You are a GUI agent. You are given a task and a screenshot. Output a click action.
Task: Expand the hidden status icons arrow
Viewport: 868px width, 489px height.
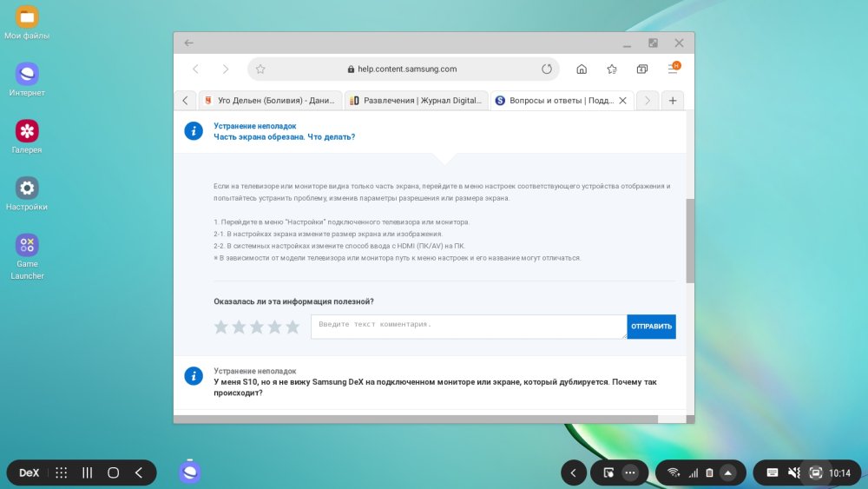[x=728, y=472]
